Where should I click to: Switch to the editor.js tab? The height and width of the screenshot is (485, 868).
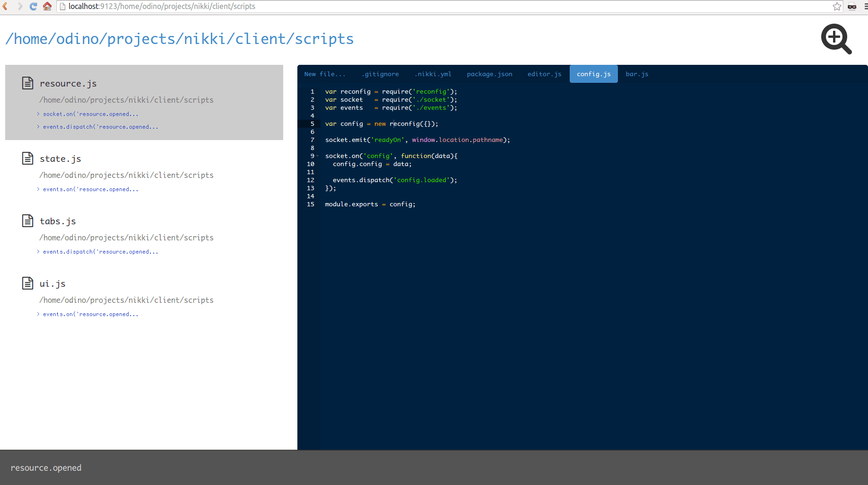click(x=544, y=74)
